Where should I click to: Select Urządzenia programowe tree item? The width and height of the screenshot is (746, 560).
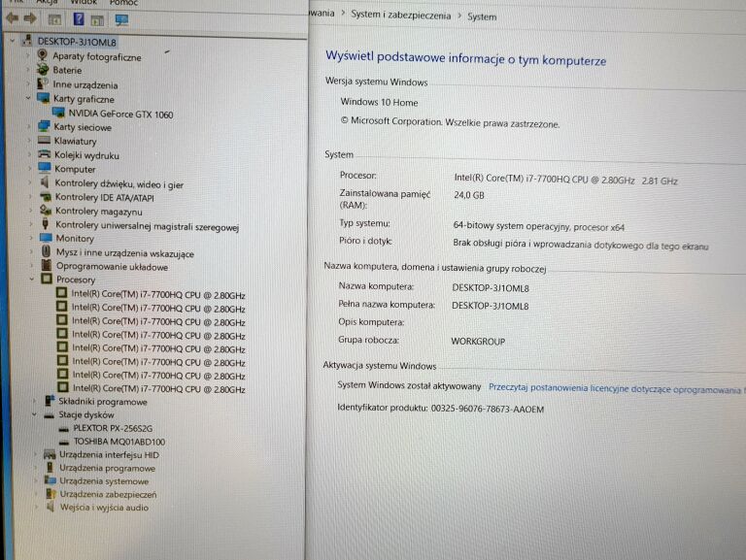[x=107, y=468]
